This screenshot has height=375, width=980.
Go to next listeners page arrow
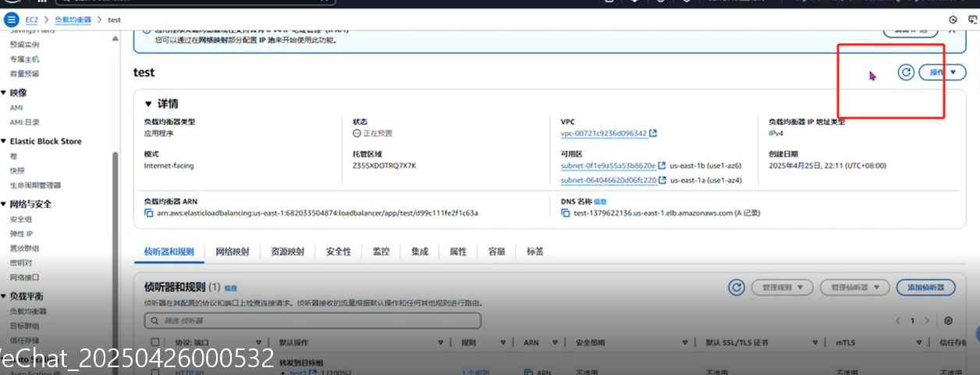pos(927,321)
